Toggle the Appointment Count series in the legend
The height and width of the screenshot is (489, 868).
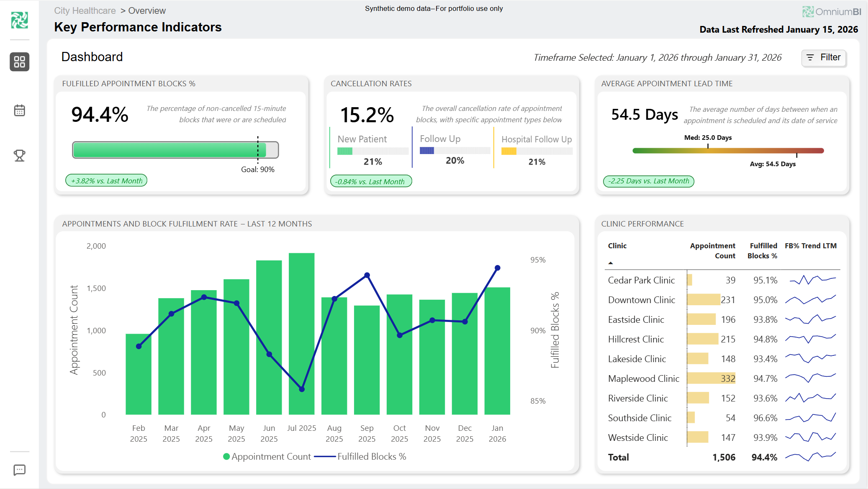pyautogui.click(x=271, y=456)
